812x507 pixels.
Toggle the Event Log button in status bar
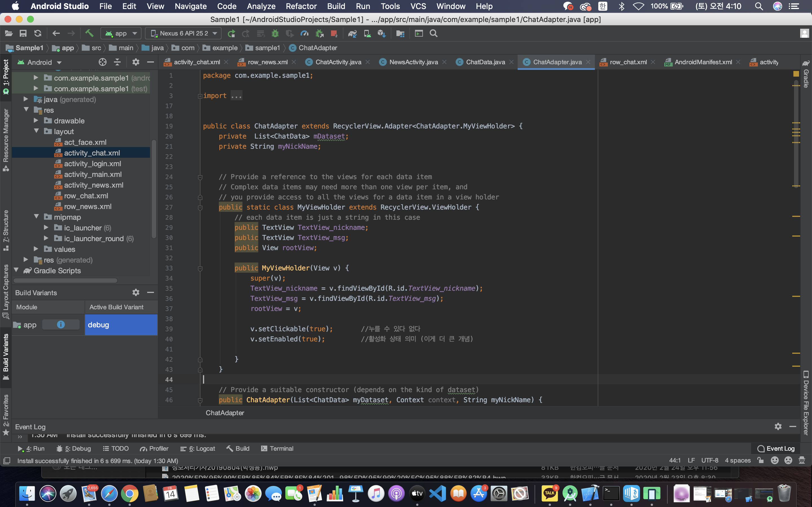(x=776, y=448)
